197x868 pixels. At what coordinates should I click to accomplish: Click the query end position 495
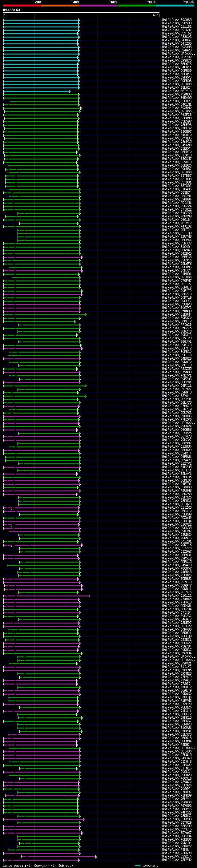[x=155, y=15]
